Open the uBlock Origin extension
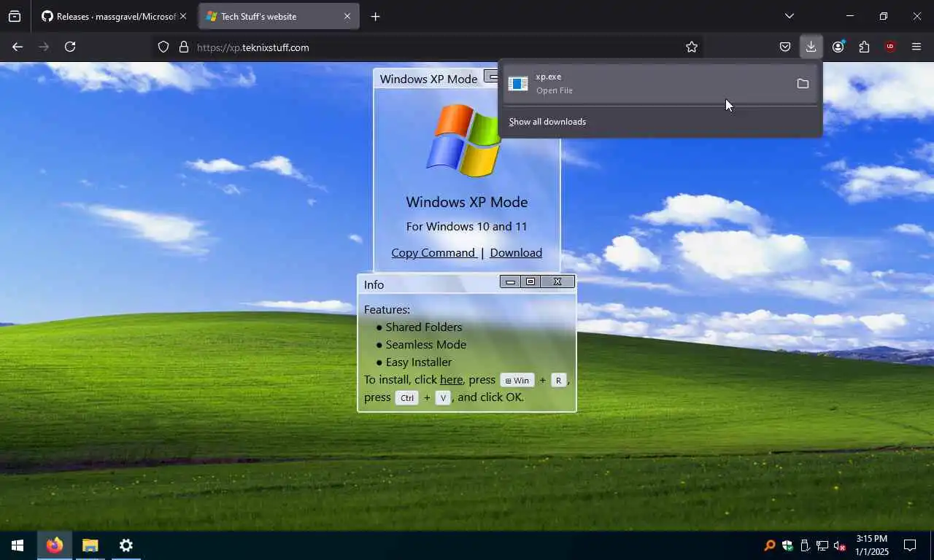Screen dimensions: 934x560 pyautogui.click(x=890, y=47)
